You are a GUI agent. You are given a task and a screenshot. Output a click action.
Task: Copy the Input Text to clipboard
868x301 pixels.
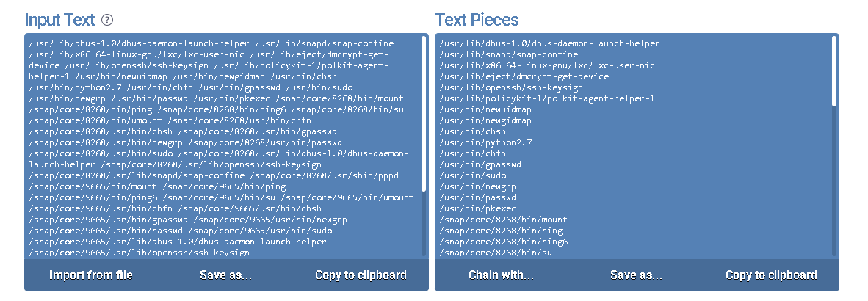(361, 275)
